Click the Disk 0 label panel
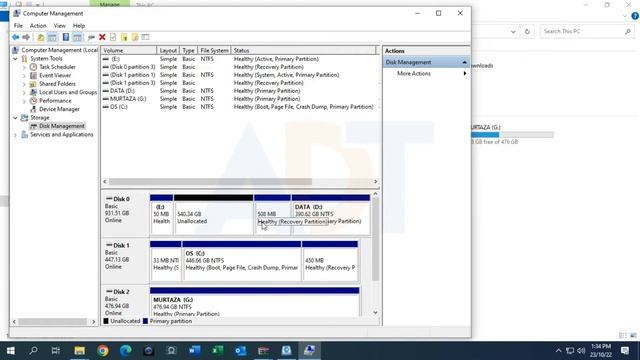The height and width of the screenshot is (360, 640). tap(125, 214)
